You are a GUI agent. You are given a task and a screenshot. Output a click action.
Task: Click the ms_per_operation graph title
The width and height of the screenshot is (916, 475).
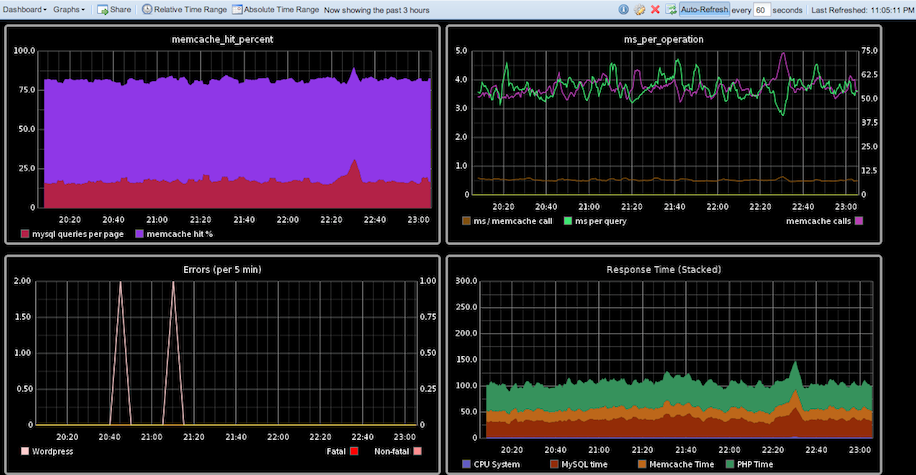[664, 39]
